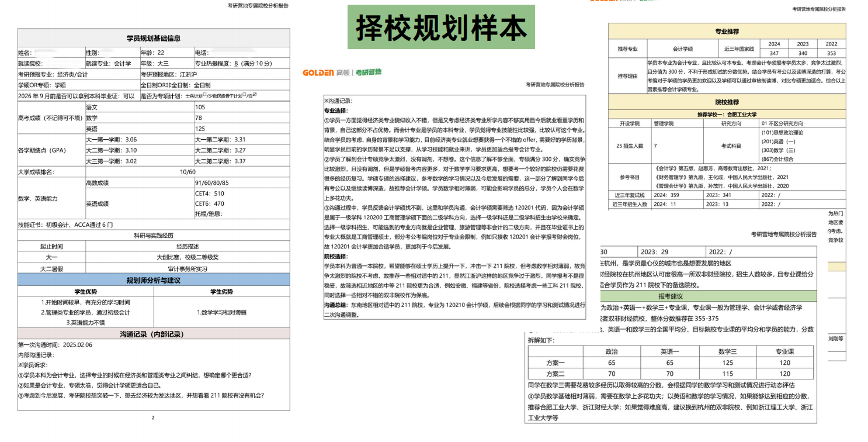Click the 科研与实践经历 heading
Screen dimensions: 868x442
point(154,236)
